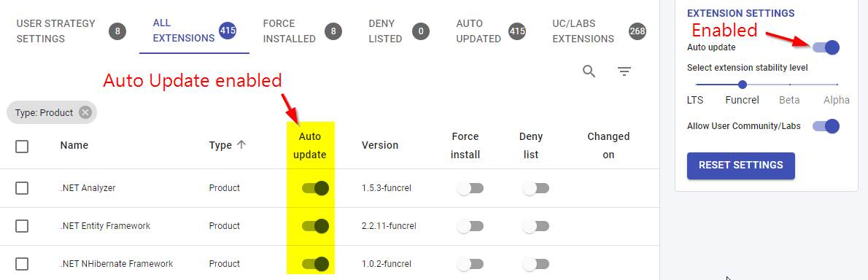Go to User Strategy Settings tab
Screen dimensions: 868x280
tap(71, 31)
